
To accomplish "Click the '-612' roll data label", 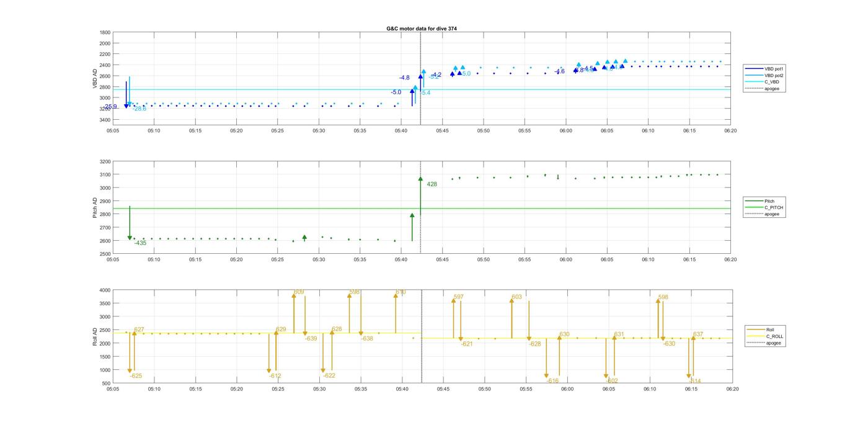I will pyautogui.click(x=275, y=376).
